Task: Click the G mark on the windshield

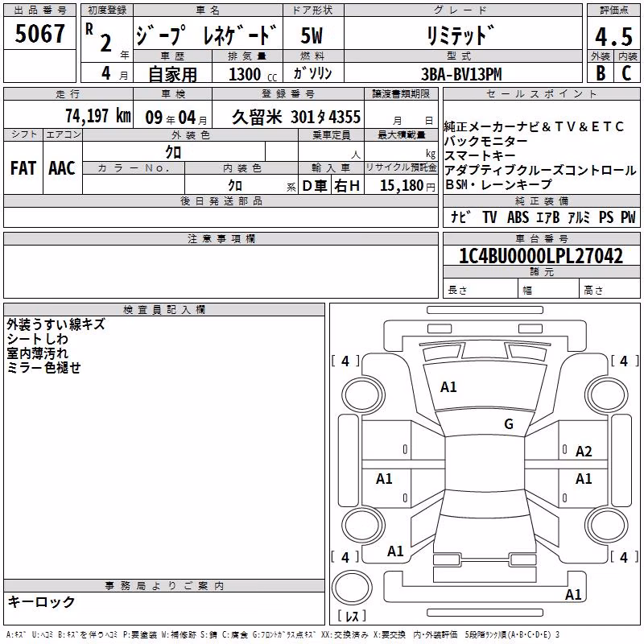Action: click(509, 424)
